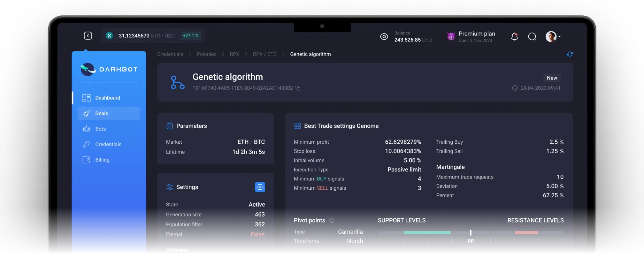644x258 pixels.
Task: Click Trailing Buy value 2.5 %
Action: [556, 142]
